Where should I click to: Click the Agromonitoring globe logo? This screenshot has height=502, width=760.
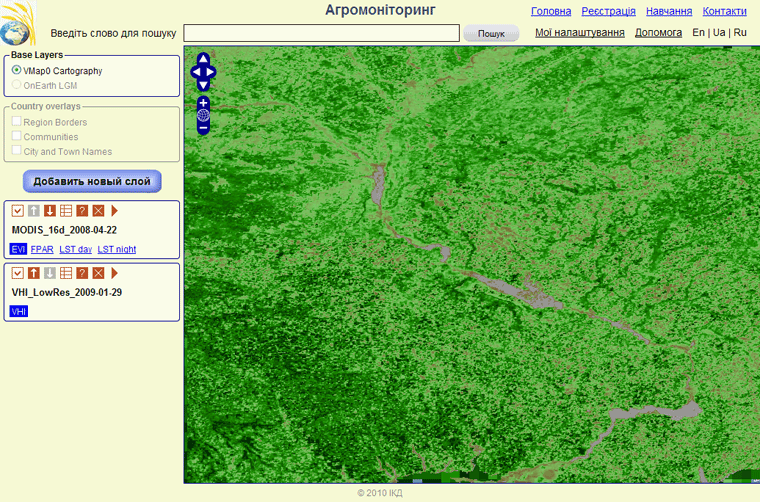[18, 24]
